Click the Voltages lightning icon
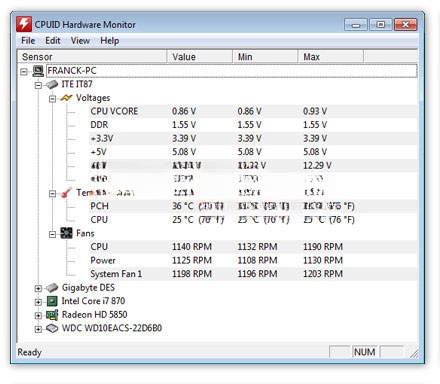The image size is (440, 384). pyautogui.click(x=66, y=98)
